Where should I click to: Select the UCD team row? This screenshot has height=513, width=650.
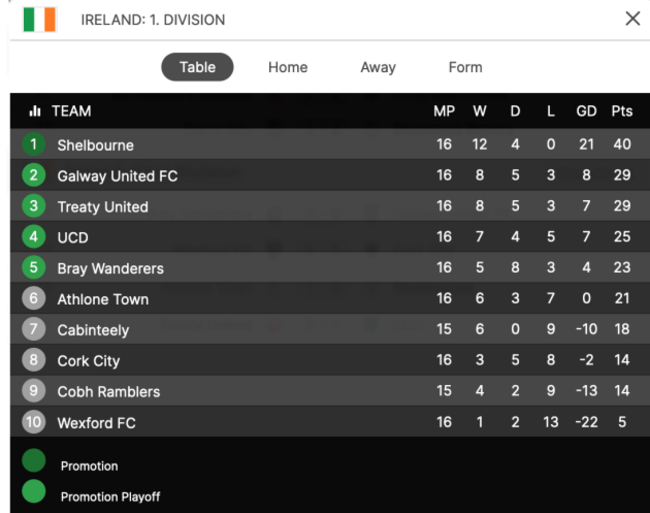[330, 237]
